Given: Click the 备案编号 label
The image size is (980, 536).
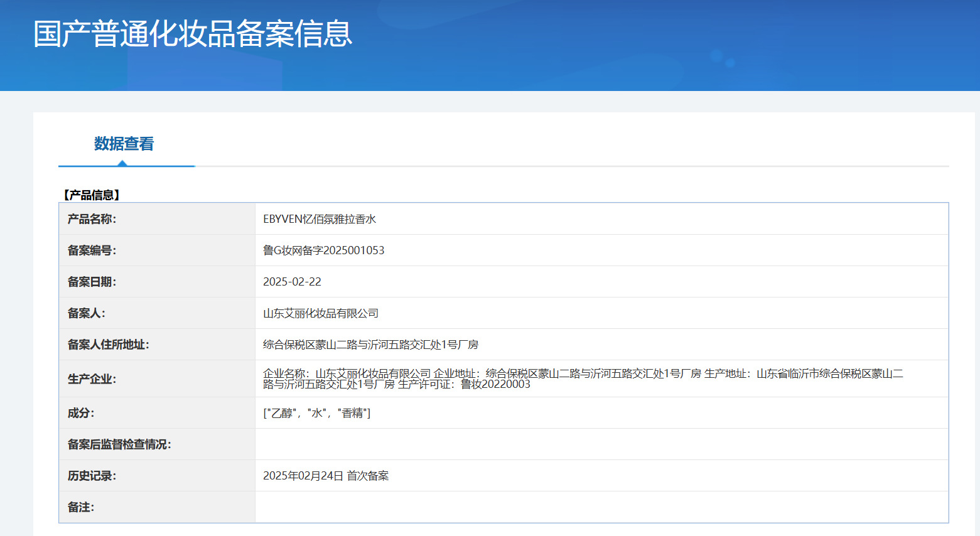Looking at the screenshot, I should tap(92, 250).
